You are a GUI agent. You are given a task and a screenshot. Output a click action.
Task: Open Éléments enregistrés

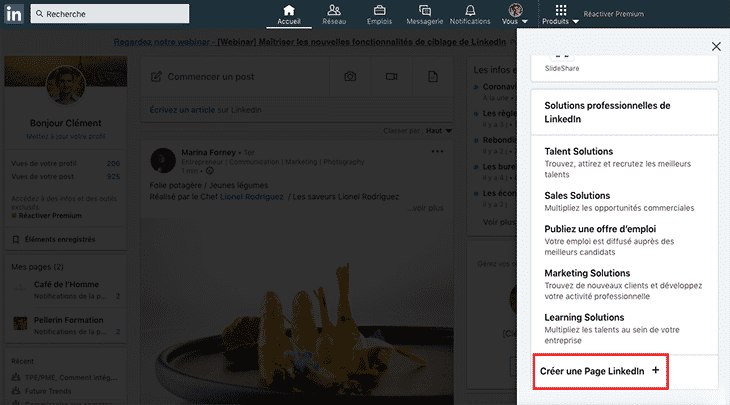pyautogui.click(x=60, y=239)
